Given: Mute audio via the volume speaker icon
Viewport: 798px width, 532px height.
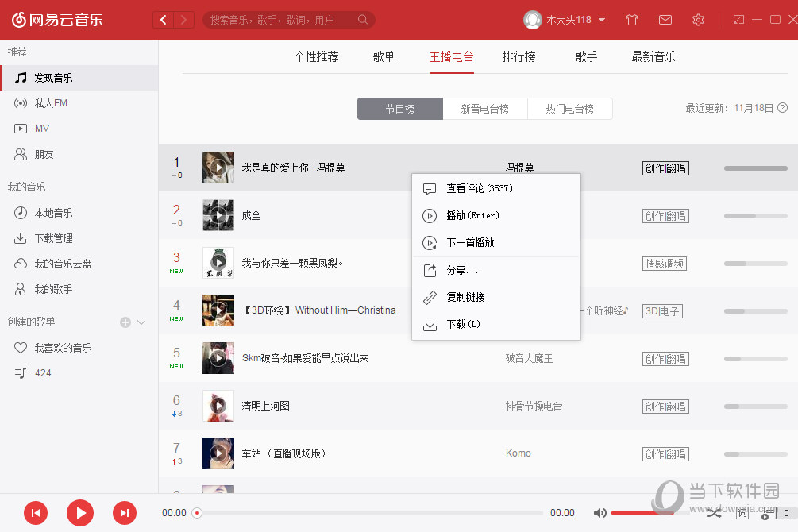Looking at the screenshot, I should coord(599,513).
